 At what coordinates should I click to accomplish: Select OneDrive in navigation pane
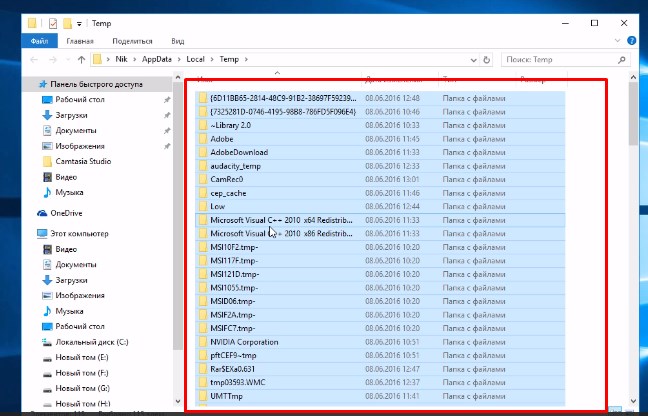coord(66,213)
